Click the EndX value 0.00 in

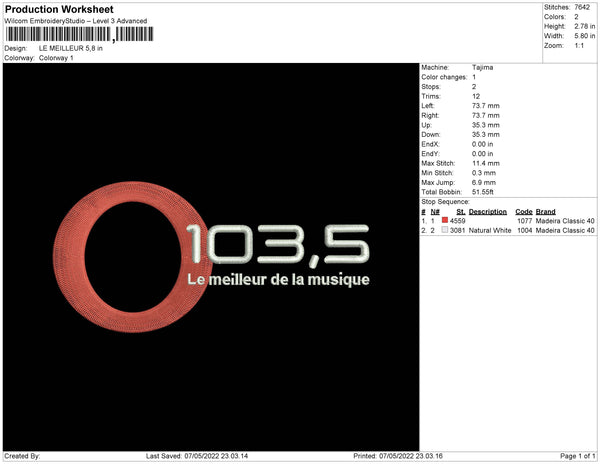(x=483, y=144)
